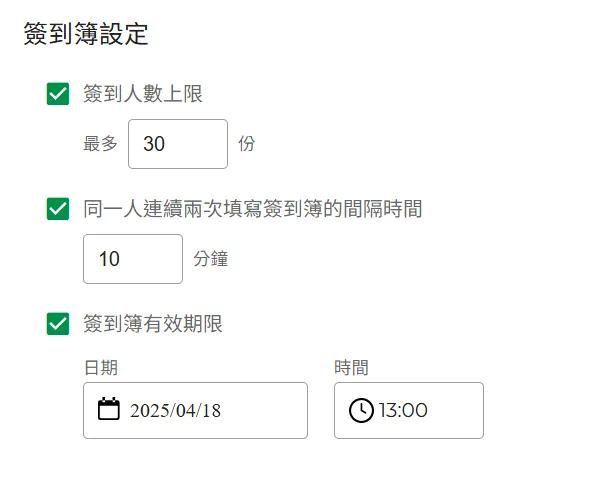Open the clock time picker icon
This screenshot has width=613, height=478.
[x=361, y=410]
